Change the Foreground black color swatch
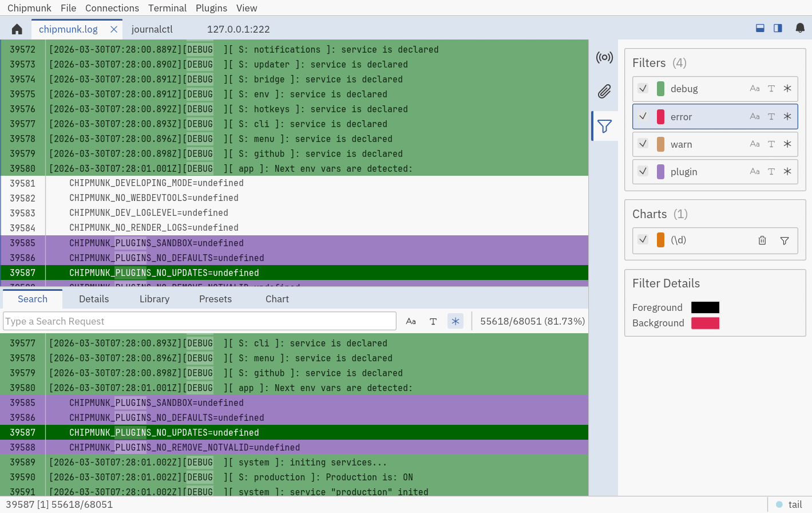Screen dimensions: 812x513 click(x=705, y=307)
